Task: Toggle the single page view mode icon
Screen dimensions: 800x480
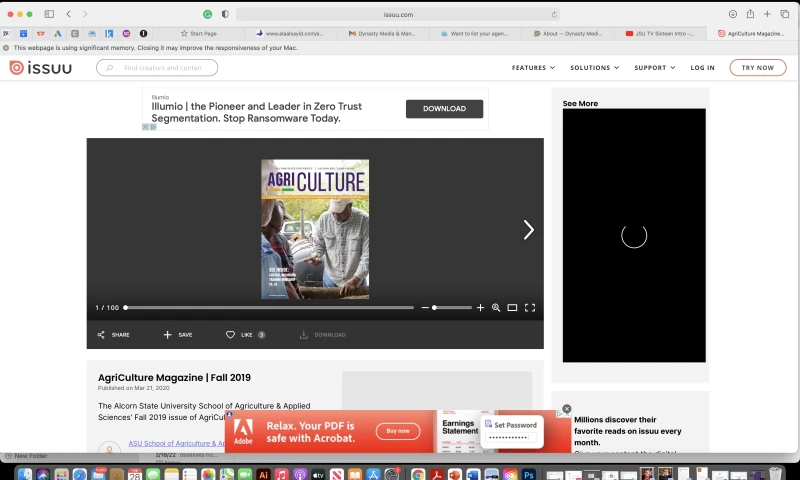Action: [512, 308]
